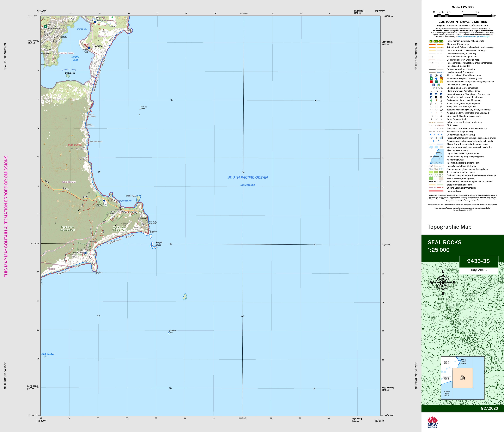Click the Heliport H symbol in legend

[436, 75]
